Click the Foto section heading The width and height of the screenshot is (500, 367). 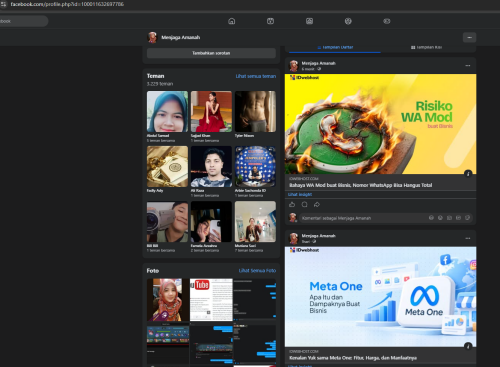click(x=153, y=271)
